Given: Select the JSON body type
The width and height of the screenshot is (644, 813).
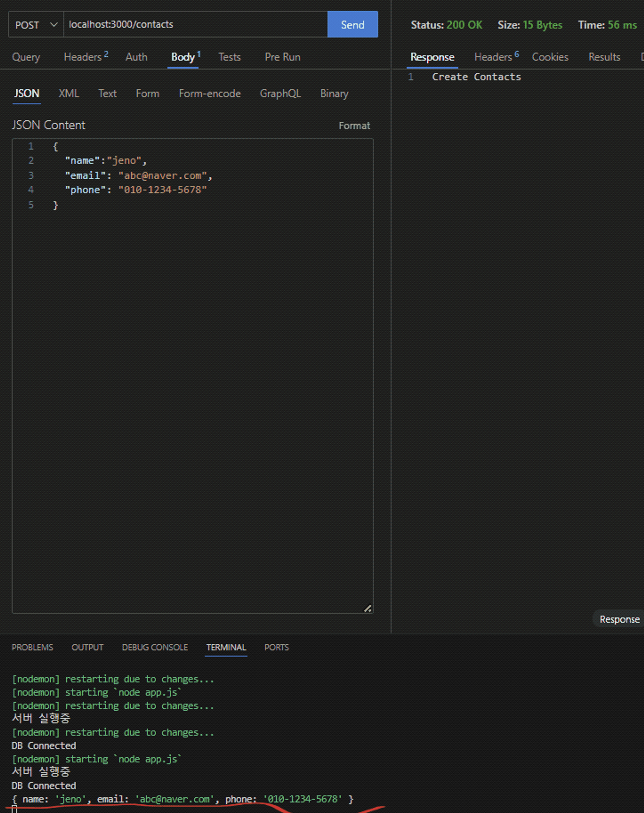Looking at the screenshot, I should click(26, 93).
